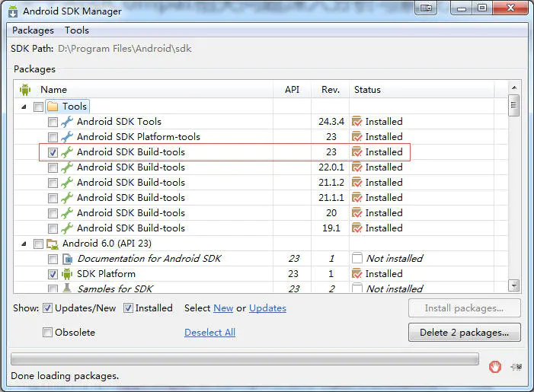
Task: Enable the Obsolete checkbox
Action: [x=47, y=333]
